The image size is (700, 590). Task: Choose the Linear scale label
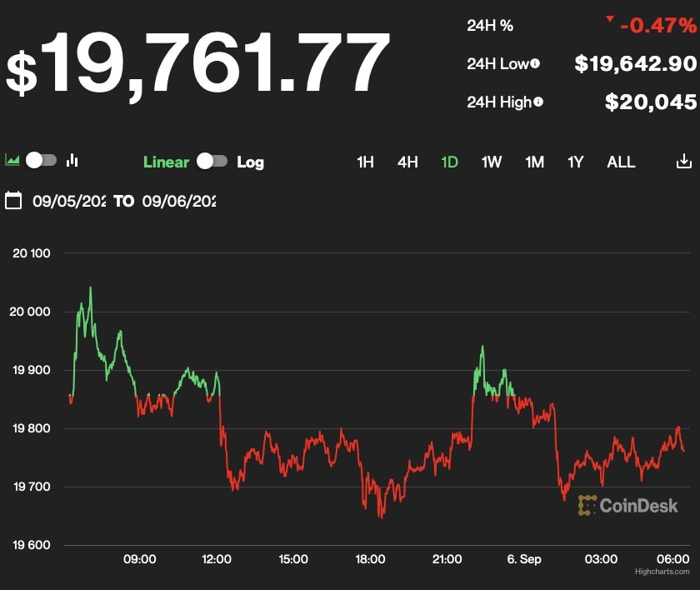[x=166, y=162]
